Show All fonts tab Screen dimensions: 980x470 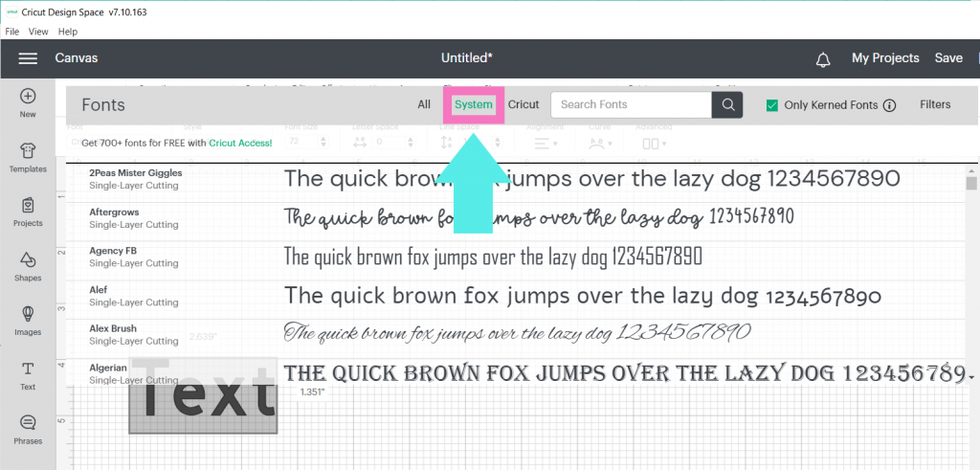tap(424, 104)
